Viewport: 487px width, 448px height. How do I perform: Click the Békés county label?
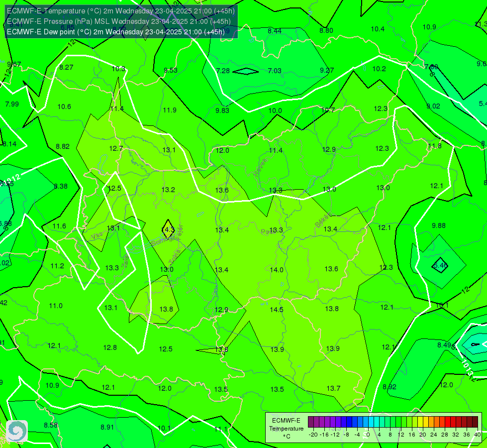coord(323,220)
